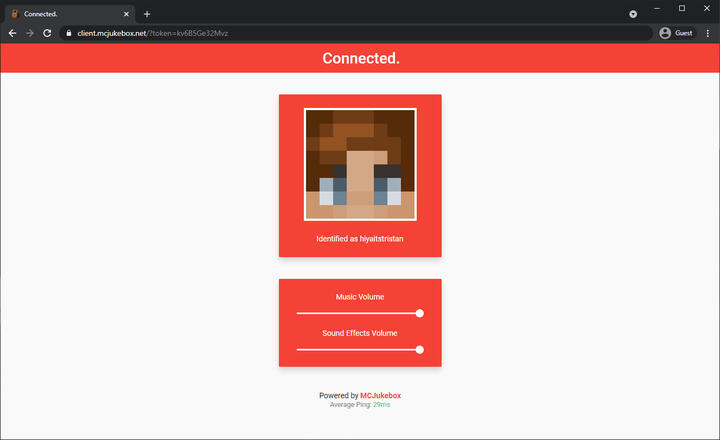Screen dimensions: 720x440
Task: Select the 'Connected.' browser tab
Action: coord(70,14)
